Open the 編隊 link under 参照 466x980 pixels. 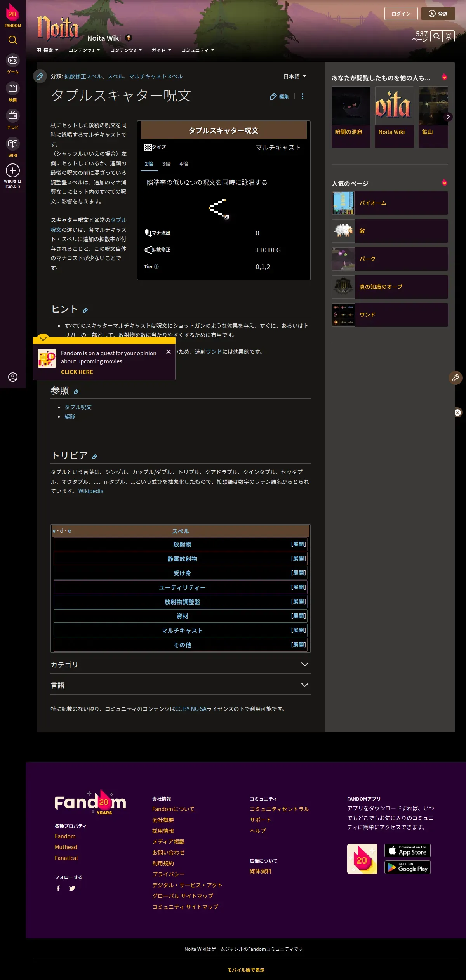(70, 417)
